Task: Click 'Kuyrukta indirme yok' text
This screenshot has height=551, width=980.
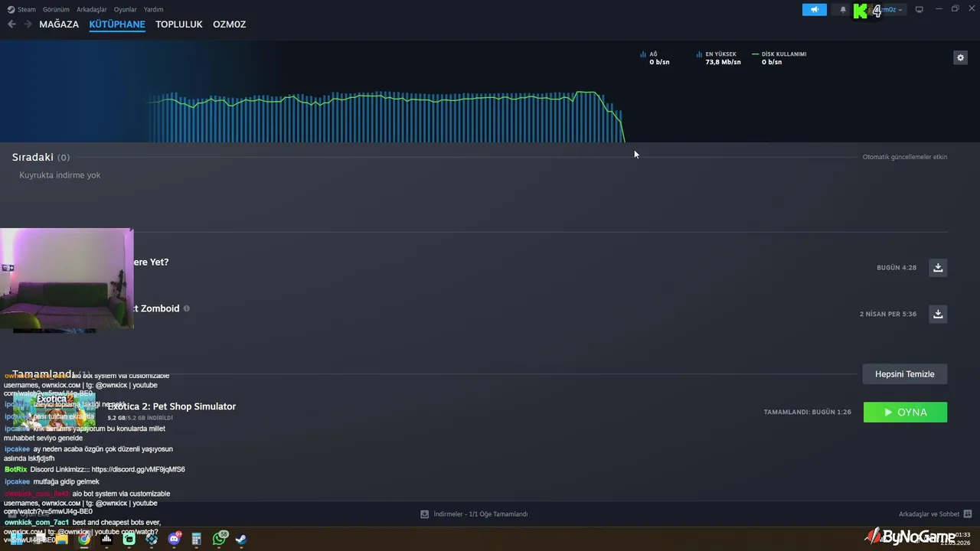Action: (60, 175)
